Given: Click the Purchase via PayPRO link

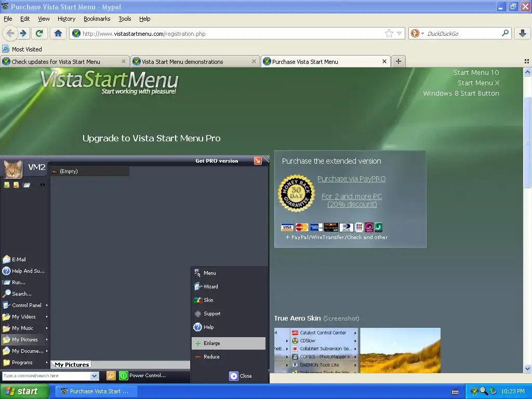Looking at the screenshot, I should pyautogui.click(x=352, y=179).
